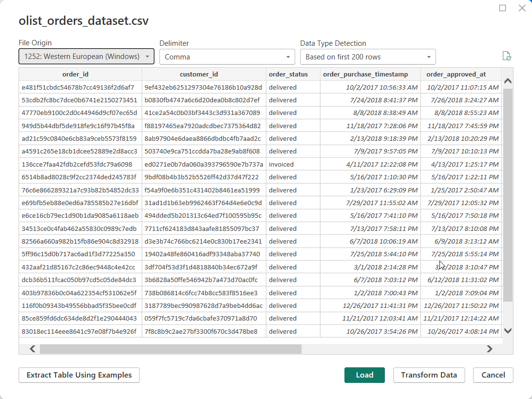Click customer cell 3187789bec990987628d7a9beb4dd6ac
Viewport: 532px width, 399px height.
[x=204, y=305]
